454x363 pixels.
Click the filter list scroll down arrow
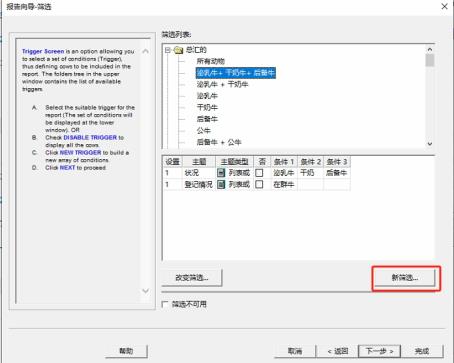coord(430,144)
